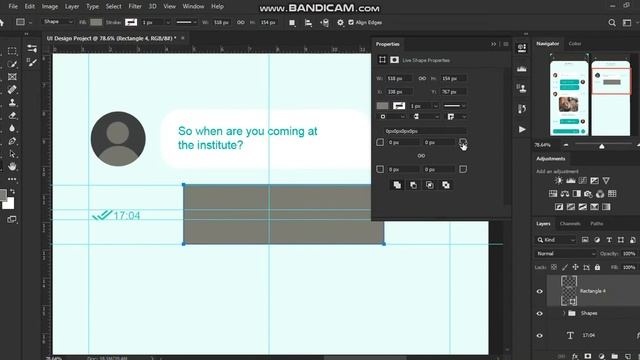Open the File menu
640x360 pixels.
13,7
